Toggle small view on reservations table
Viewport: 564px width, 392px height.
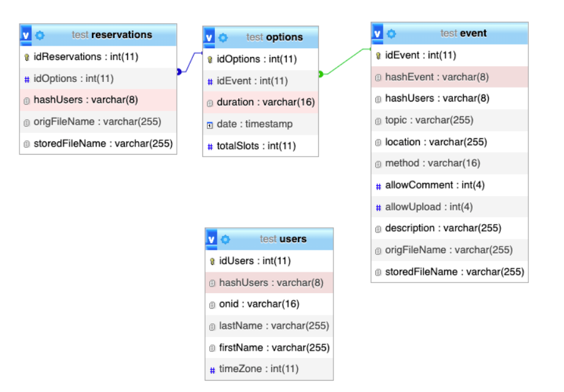pos(25,35)
